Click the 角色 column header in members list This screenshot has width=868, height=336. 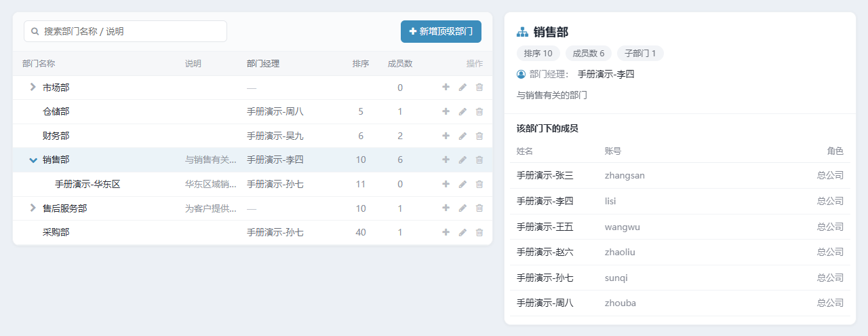835,151
